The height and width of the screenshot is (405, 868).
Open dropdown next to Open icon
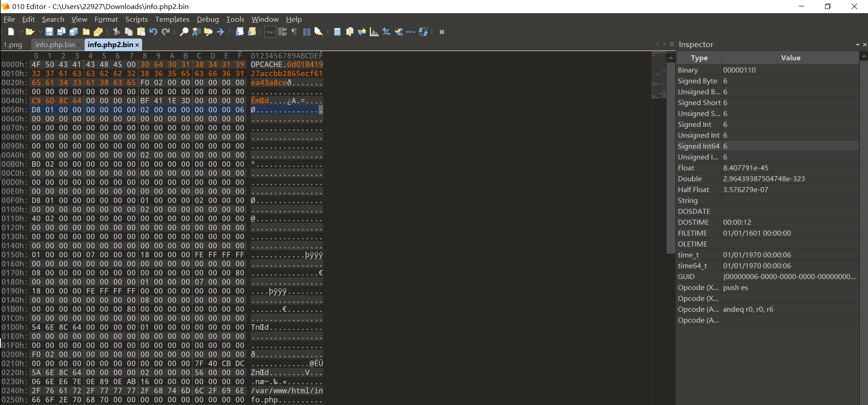[x=40, y=32]
